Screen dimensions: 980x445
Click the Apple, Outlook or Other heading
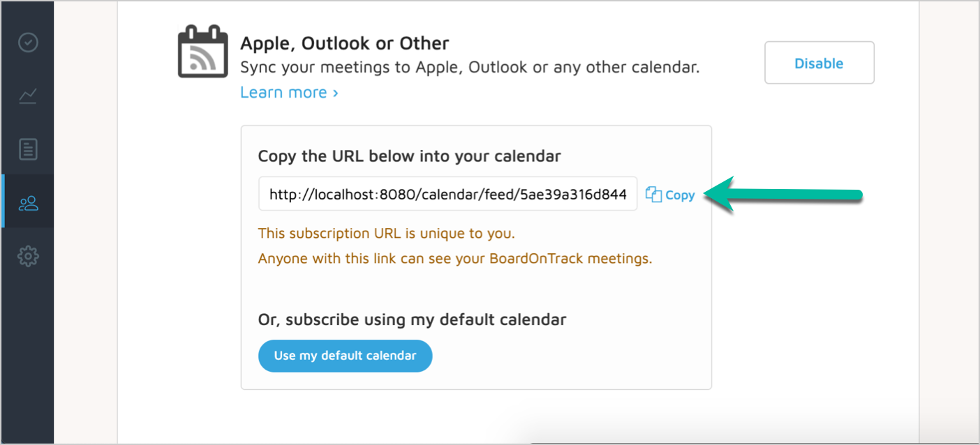[x=344, y=43]
